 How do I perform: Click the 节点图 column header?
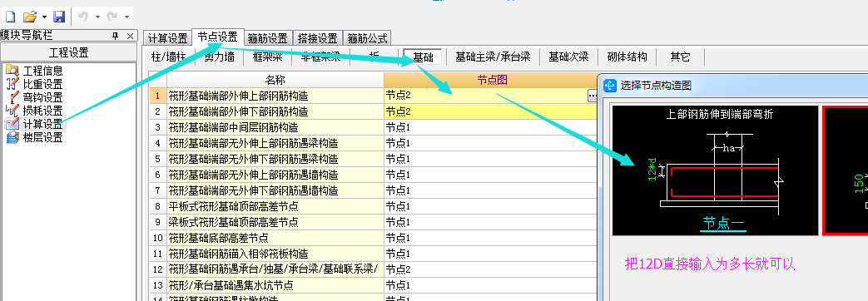[x=492, y=80]
